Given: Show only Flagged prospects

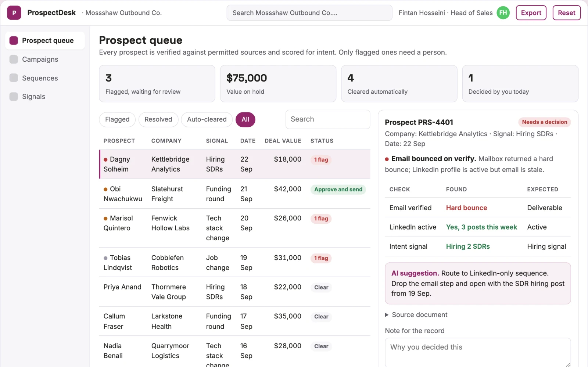Looking at the screenshot, I should coord(117,119).
